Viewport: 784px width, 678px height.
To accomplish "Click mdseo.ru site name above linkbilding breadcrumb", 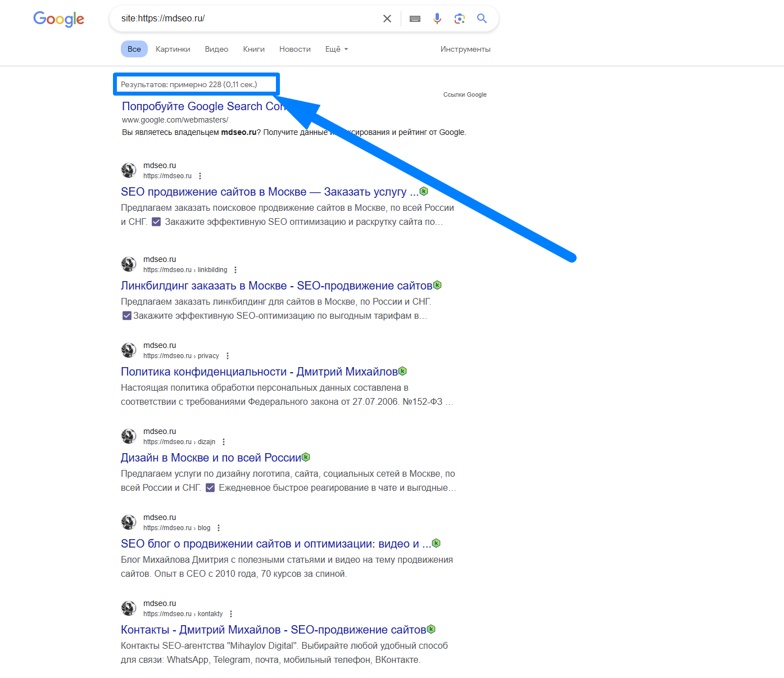I will tap(160, 259).
